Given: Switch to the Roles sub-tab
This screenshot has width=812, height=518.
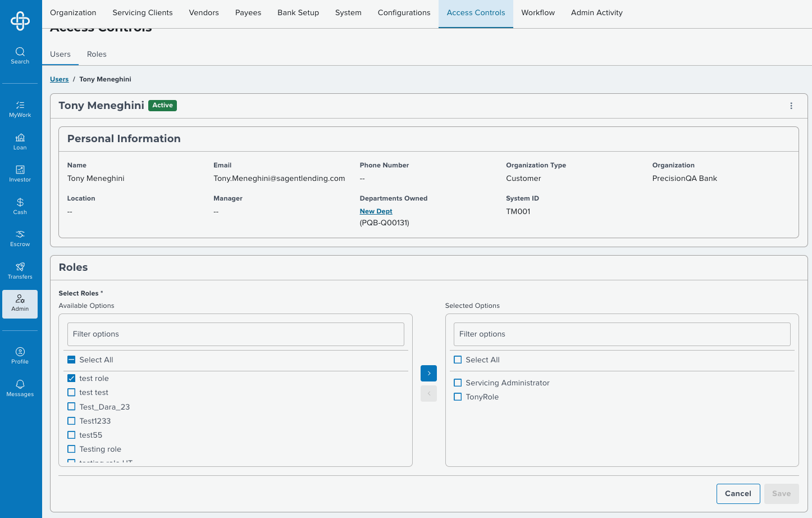Looking at the screenshot, I should coord(97,54).
